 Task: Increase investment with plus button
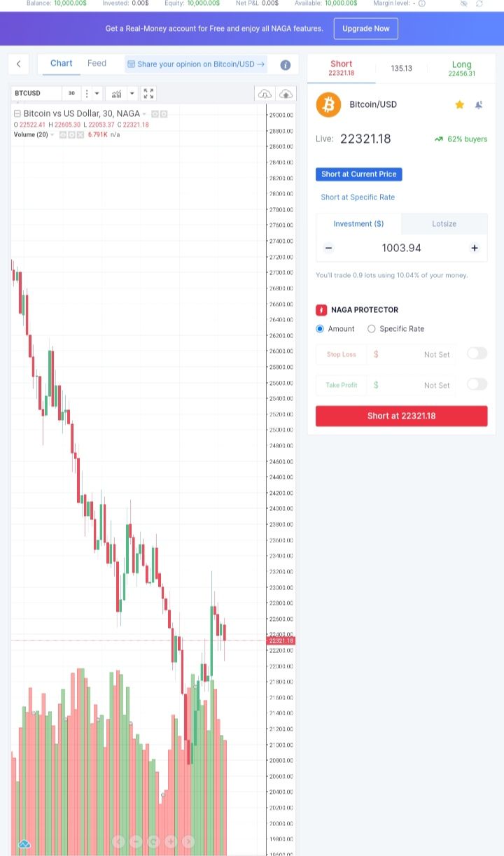(x=475, y=248)
